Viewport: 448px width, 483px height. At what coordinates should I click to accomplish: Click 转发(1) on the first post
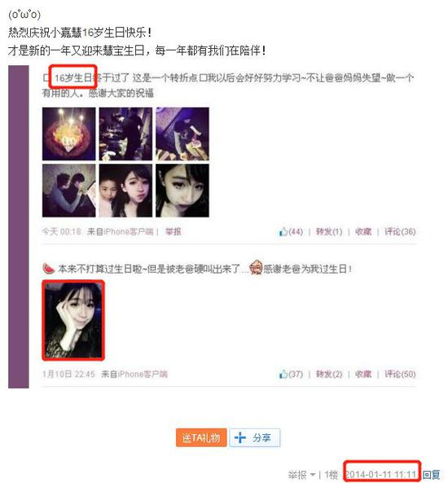(x=329, y=231)
